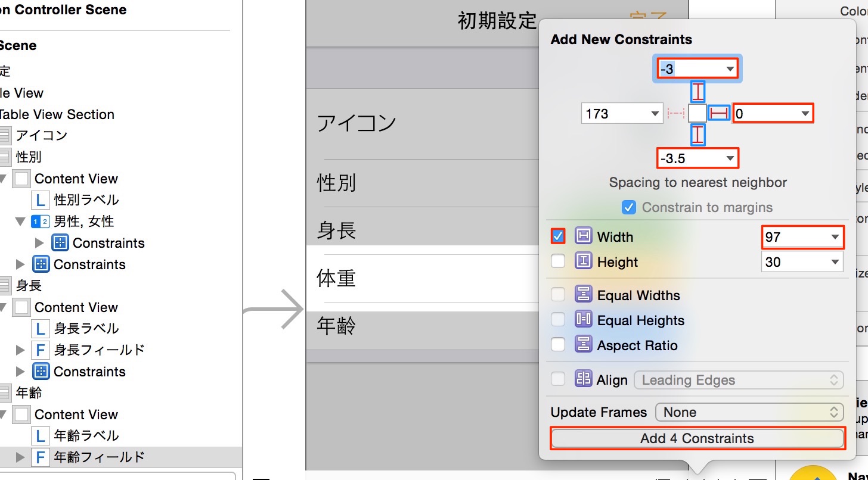The image size is (868, 480).
Task: Click the 初期設定 navigation title
Action: [497, 21]
